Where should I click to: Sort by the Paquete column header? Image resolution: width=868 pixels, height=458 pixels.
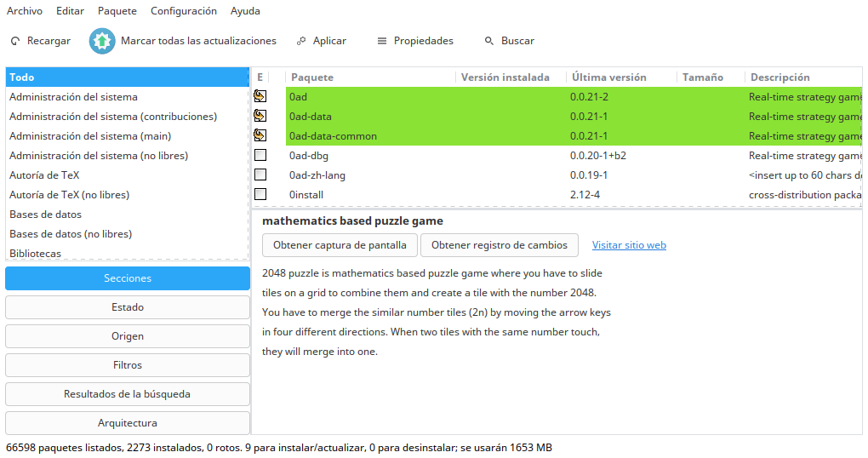tap(370, 77)
